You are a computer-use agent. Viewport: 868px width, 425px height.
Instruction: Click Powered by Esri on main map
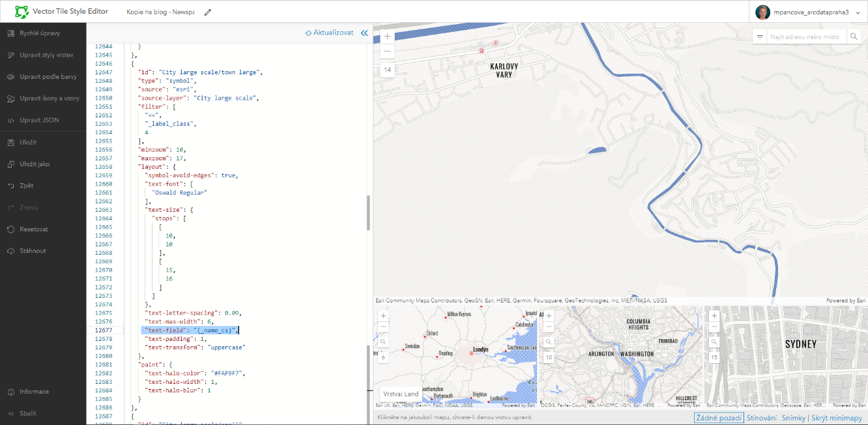click(x=846, y=300)
